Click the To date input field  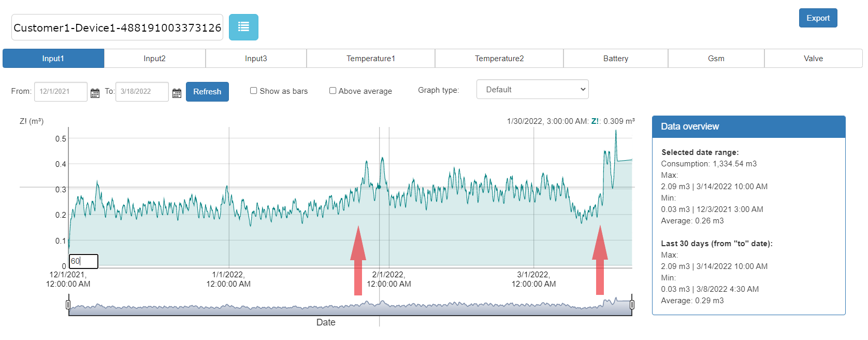click(141, 92)
